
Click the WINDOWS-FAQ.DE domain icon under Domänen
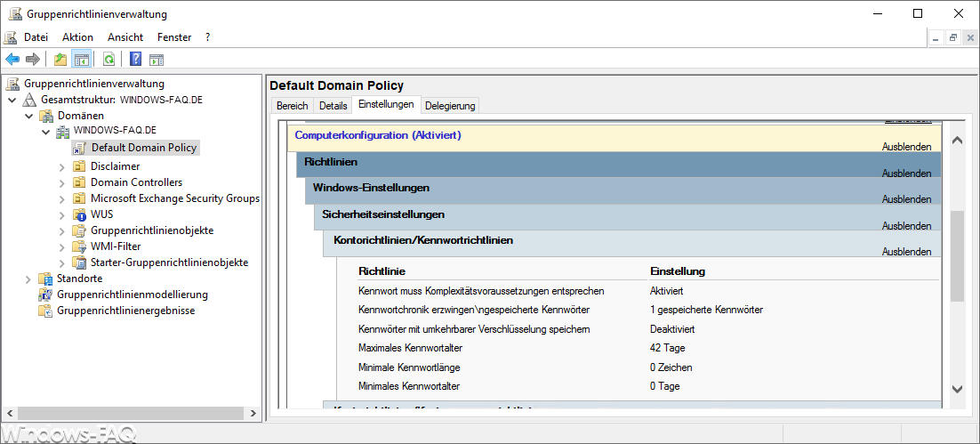63,132
